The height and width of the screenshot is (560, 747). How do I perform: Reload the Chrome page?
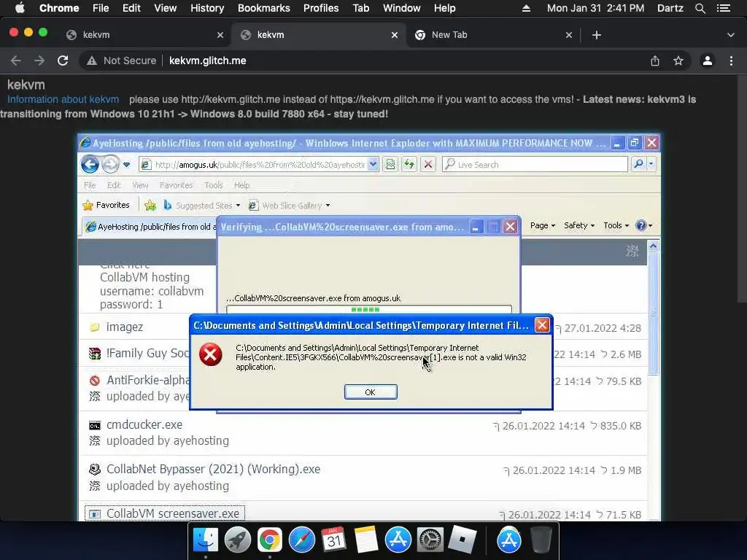(63, 61)
